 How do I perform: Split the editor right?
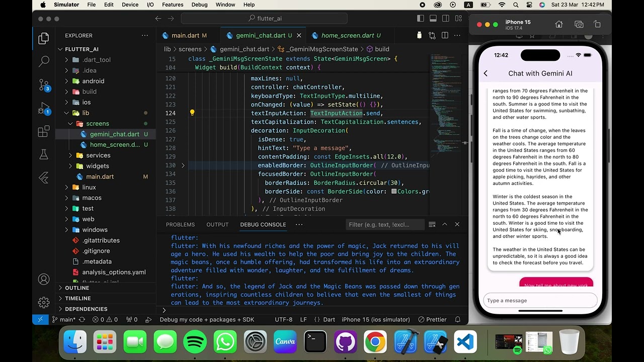445,35
